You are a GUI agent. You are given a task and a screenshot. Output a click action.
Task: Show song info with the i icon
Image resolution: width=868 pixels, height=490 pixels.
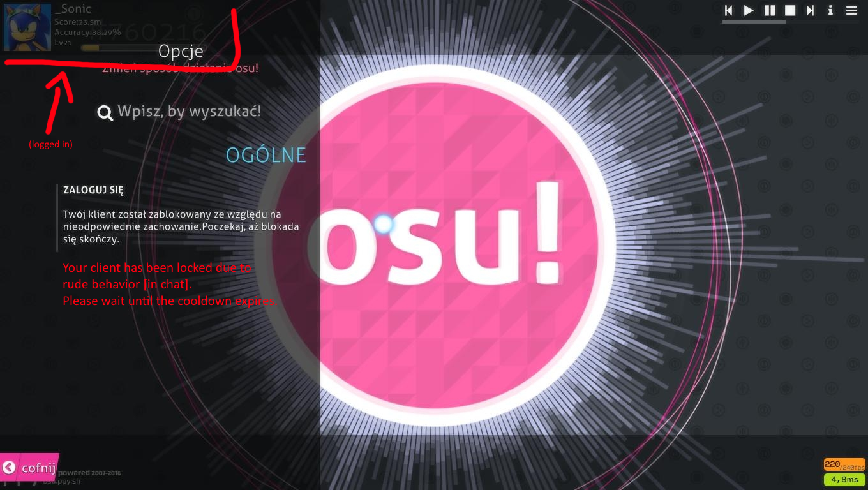(x=830, y=10)
